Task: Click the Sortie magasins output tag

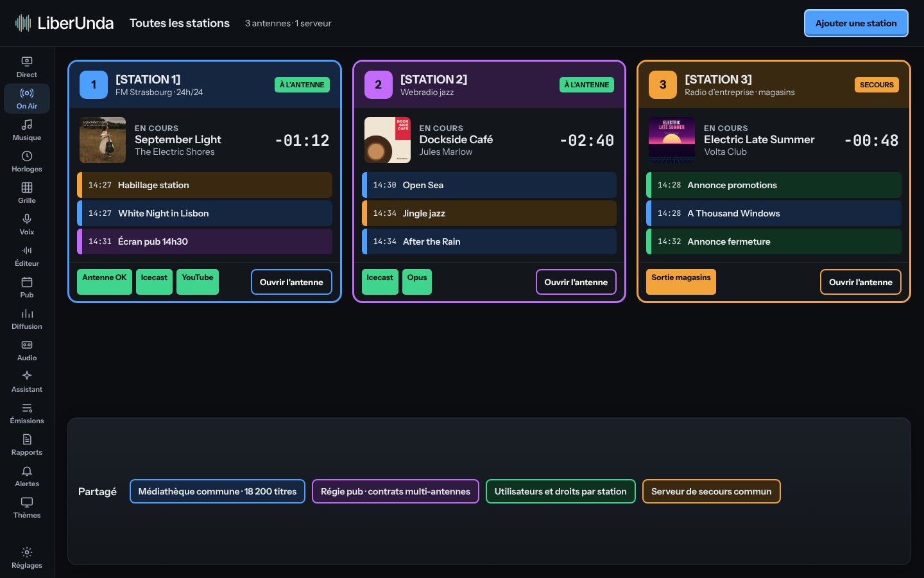Action: click(x=681, y=282)
